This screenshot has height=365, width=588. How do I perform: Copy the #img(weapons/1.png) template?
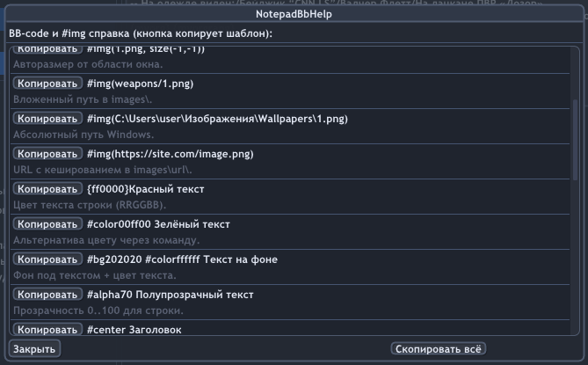[47, 84]
